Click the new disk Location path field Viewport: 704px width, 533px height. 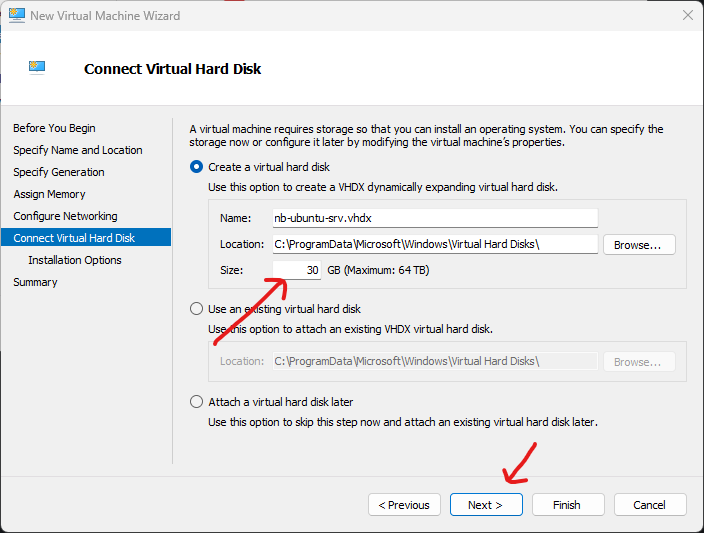(x=434, y=244)
